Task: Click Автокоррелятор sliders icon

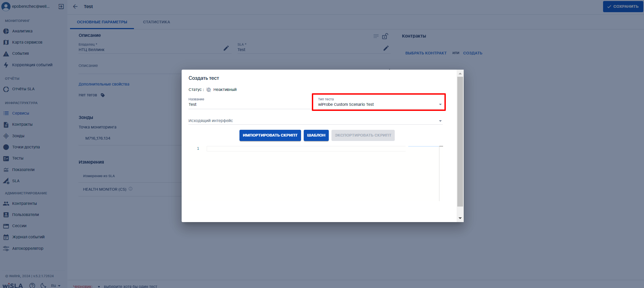Action: (6, 248)
